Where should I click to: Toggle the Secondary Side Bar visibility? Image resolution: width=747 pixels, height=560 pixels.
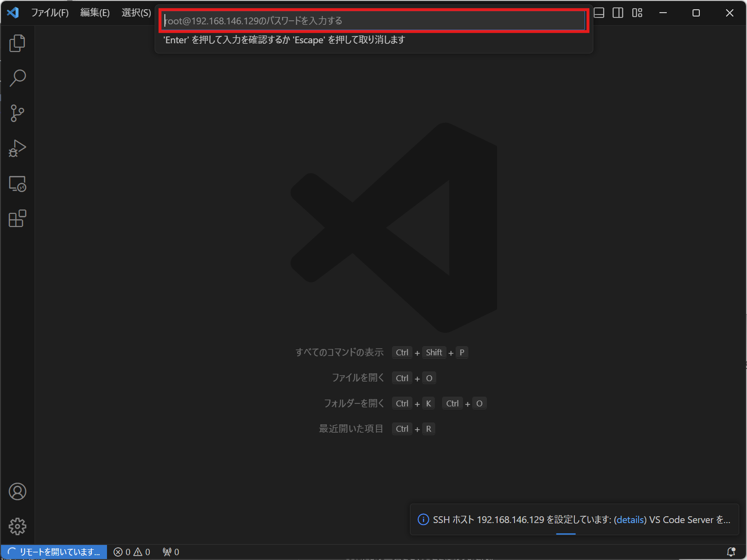pyautogui.click(x=618, y=13)
